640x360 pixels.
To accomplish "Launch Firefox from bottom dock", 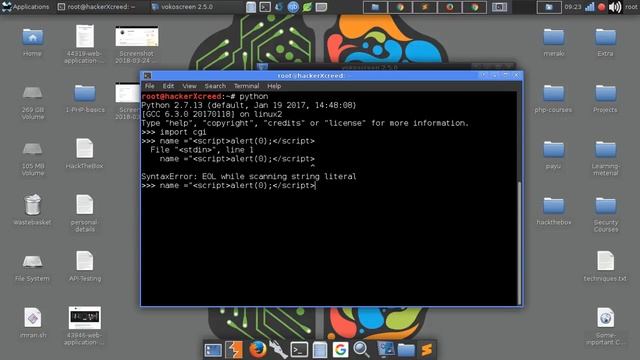I will pos(257,350).
